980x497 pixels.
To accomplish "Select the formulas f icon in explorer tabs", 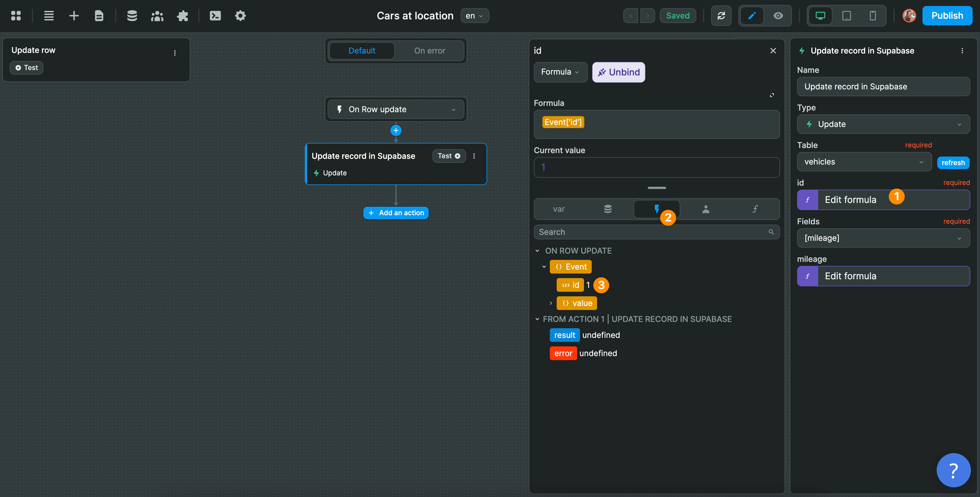I will click(755, 209).
